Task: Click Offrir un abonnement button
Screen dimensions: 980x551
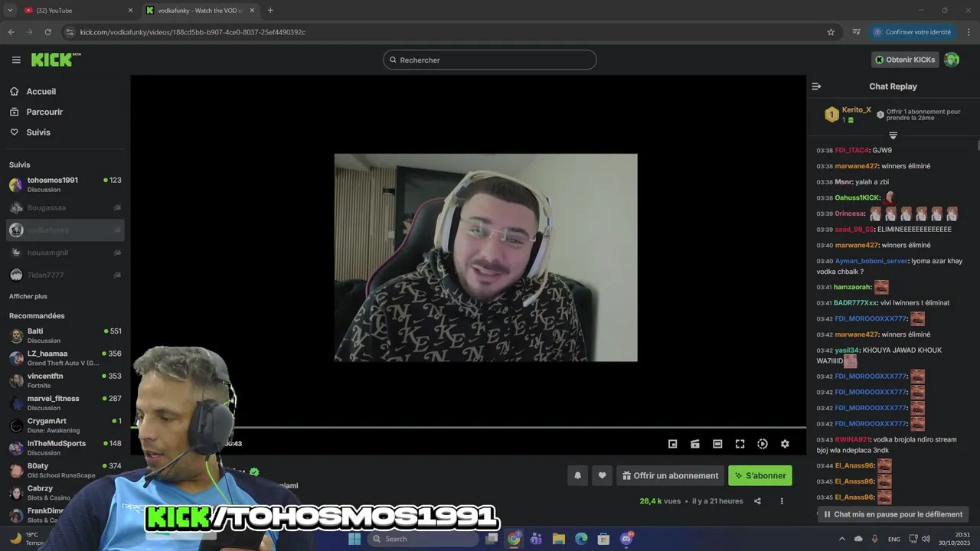Action: click(x=671, y=475)
